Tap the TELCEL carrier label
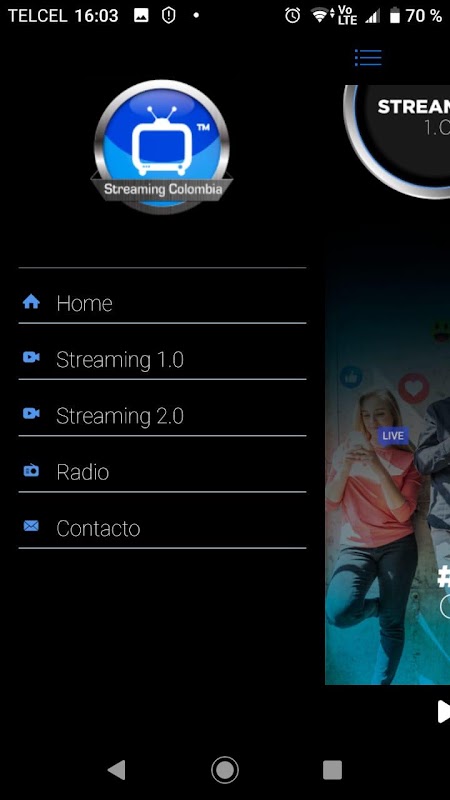 click(37, 16)
